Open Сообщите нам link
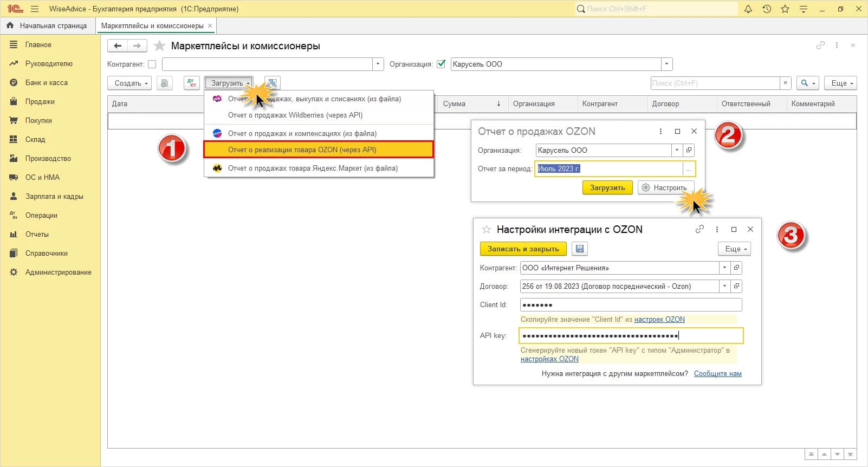This screenshot has height=467, width=868. (718, 374)
